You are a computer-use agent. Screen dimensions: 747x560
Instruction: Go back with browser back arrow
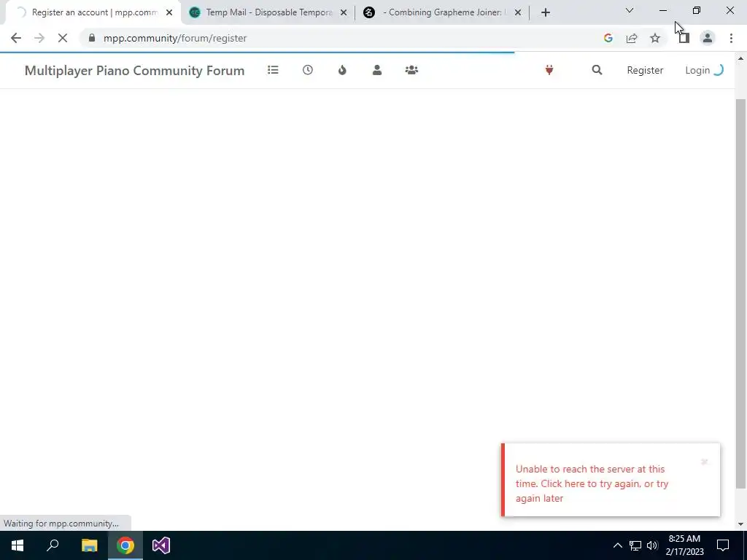click(x=16, y=38)
